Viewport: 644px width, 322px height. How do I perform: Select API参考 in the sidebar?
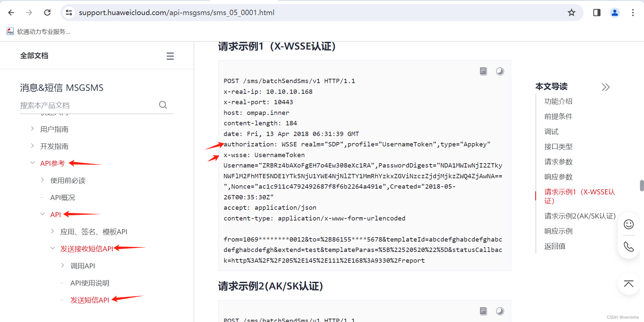click(53, 164)
